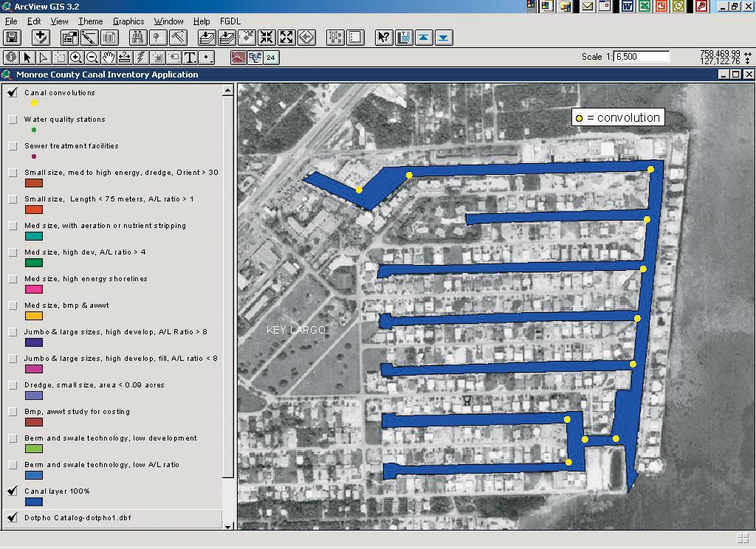Select the Measure ruler tool
Image resolution: width=756 pixels, height=549 pixels.
[x=124, y=58]
